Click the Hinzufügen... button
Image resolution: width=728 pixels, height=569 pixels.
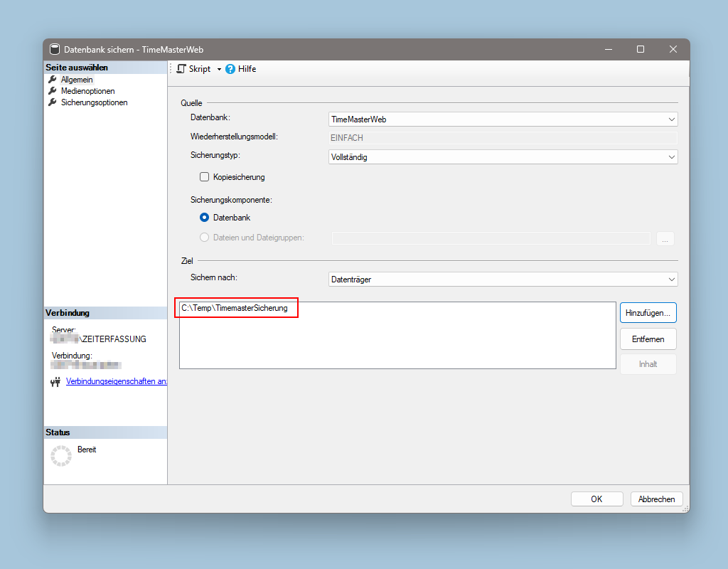(x=648, y=313)
